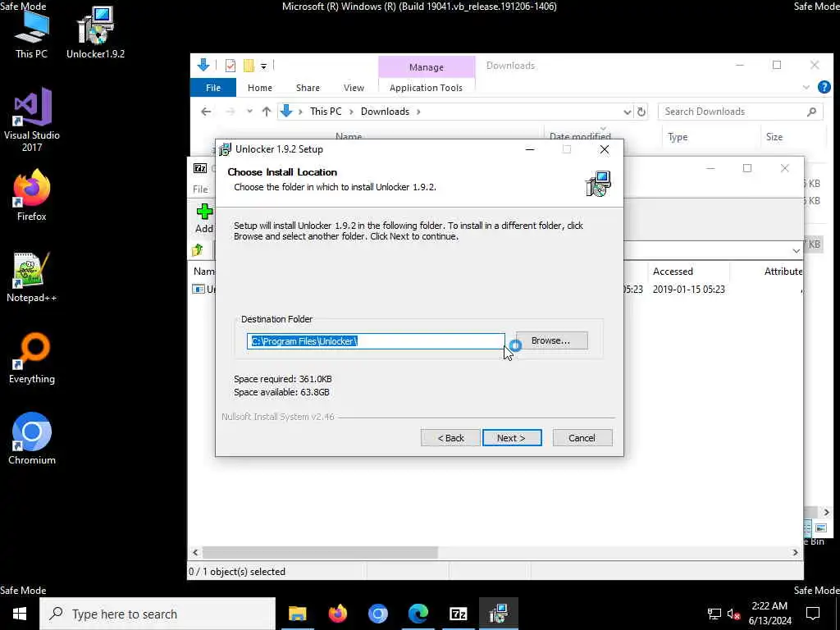Image resolution: width=840 pixels, height=630 pixels.
Task: Select the Manage contextual tab
Action: [x=427, y=67]
